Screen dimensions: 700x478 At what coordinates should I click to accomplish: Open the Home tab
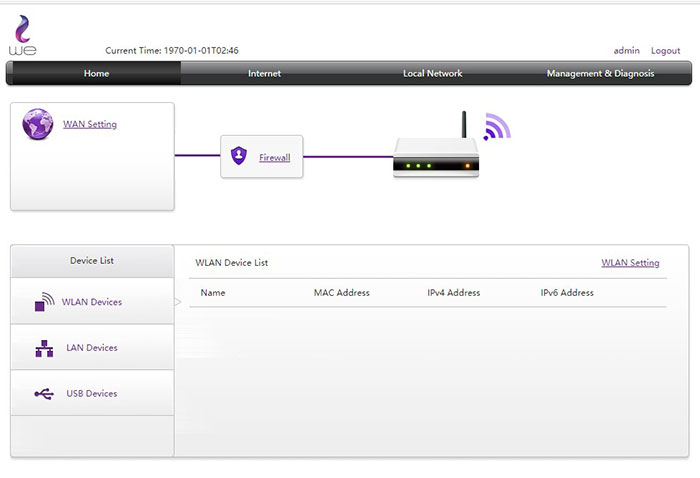[96, 73]
